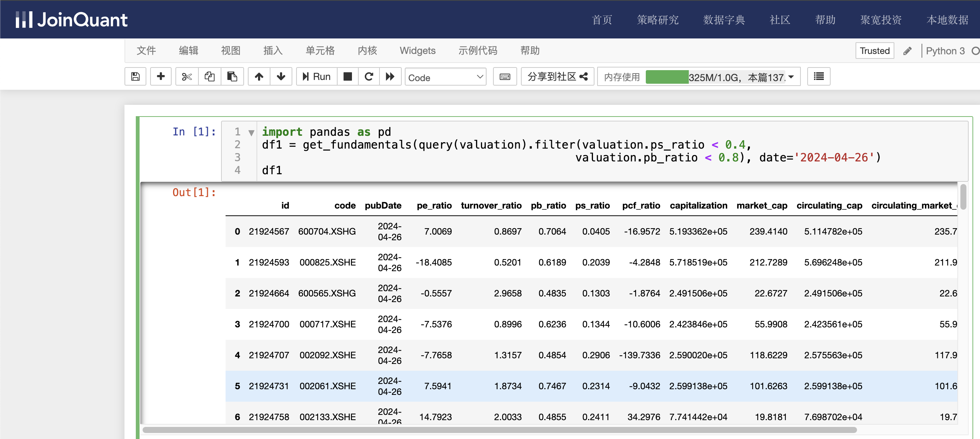
Task: Paste cell using the clipboard icon
Action: [x=232, y=77]
